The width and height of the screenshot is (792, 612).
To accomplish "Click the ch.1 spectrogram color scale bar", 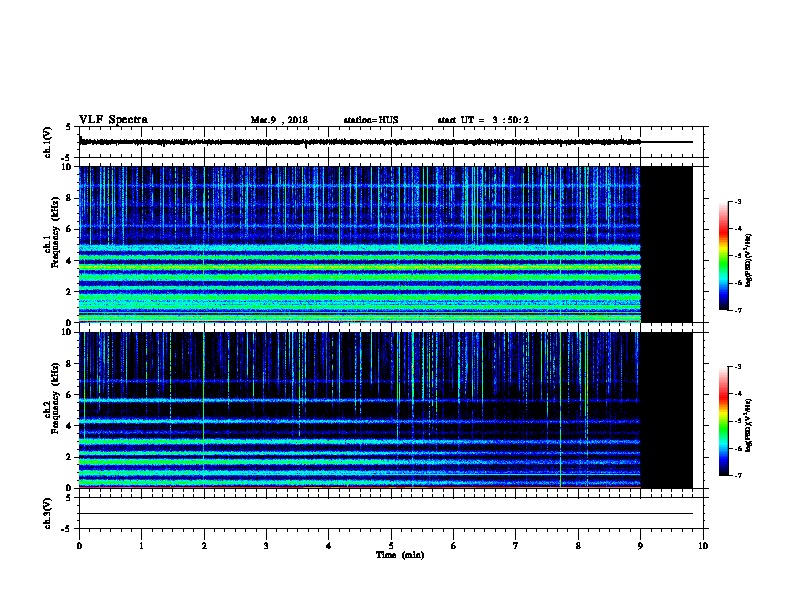I will [x=724, y=256].
